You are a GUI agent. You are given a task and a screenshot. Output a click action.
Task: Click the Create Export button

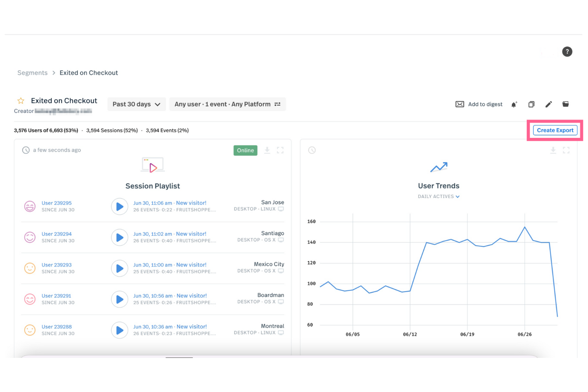[555, 130]
